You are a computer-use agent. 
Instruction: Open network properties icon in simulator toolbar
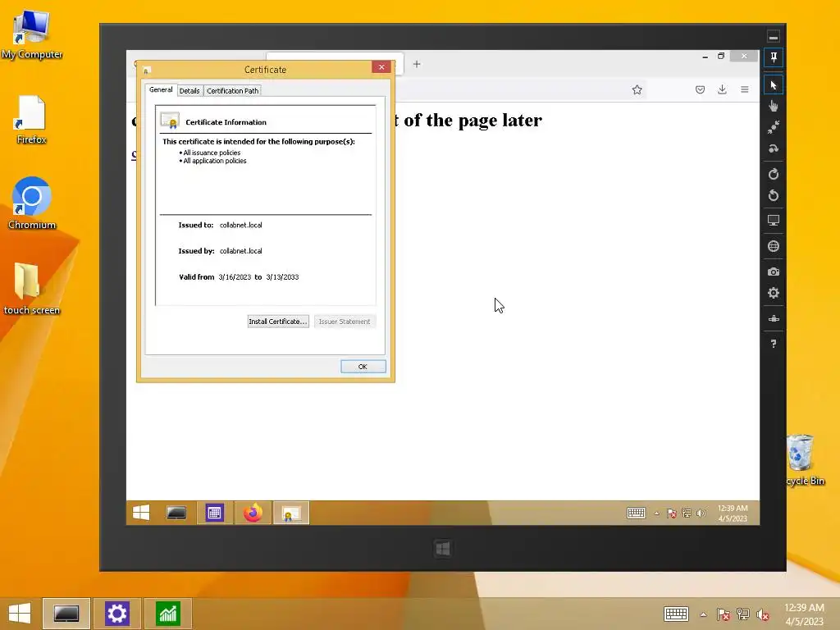click(x=774, y=319)
